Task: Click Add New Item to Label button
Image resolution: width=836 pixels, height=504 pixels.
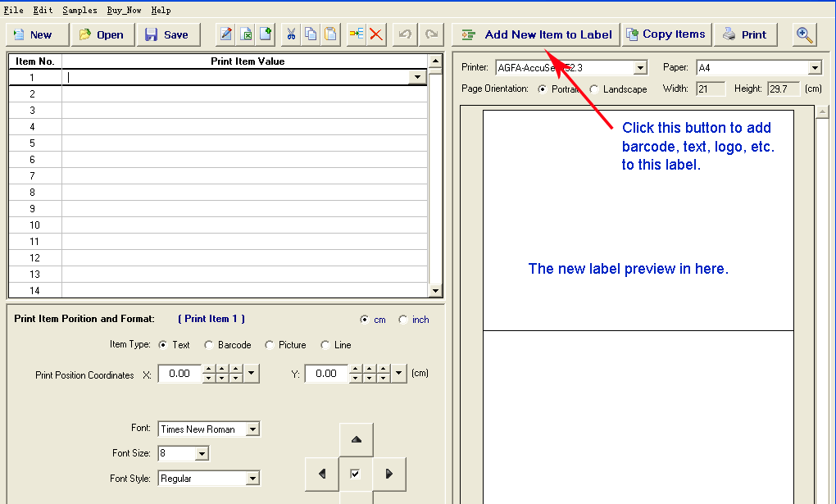Action: click(x=536, y=34)
